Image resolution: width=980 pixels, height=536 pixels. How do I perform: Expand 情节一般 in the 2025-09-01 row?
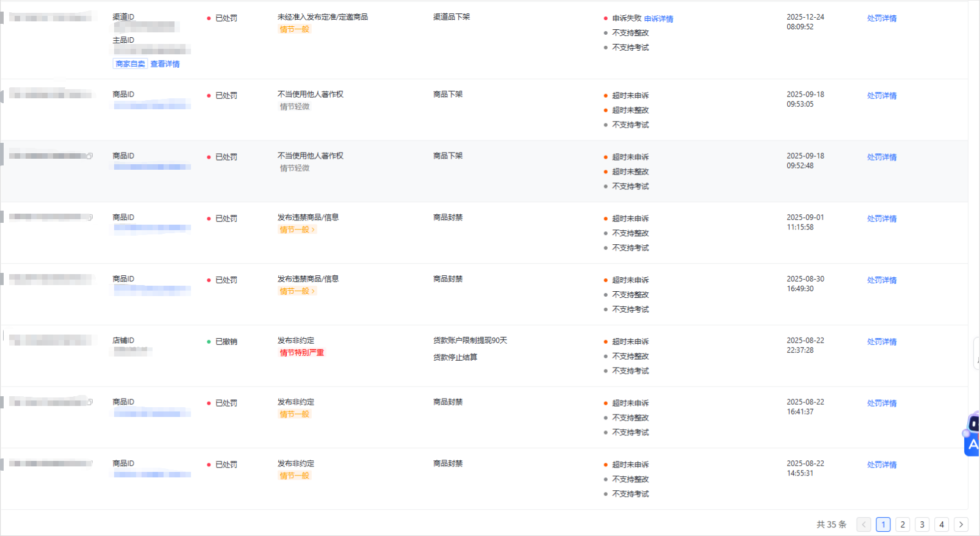(x=297, y=230)
